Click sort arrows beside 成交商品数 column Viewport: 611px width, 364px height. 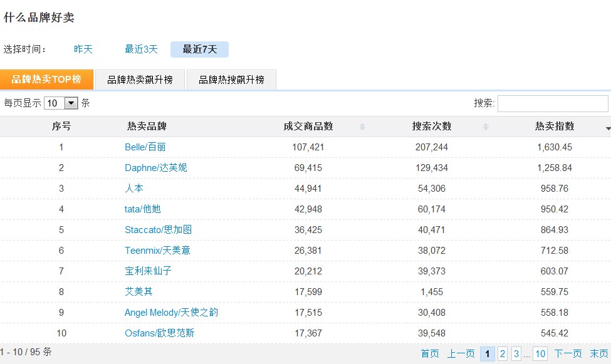point(362,127)
